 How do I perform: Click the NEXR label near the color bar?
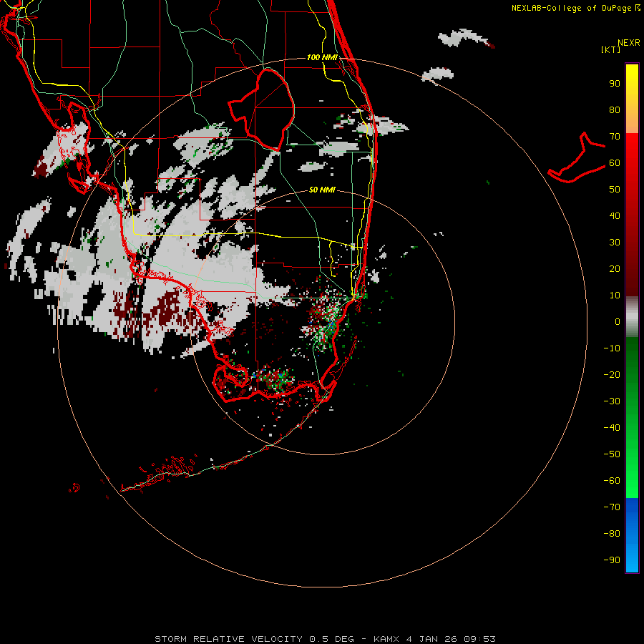click(x=629, y=43)
